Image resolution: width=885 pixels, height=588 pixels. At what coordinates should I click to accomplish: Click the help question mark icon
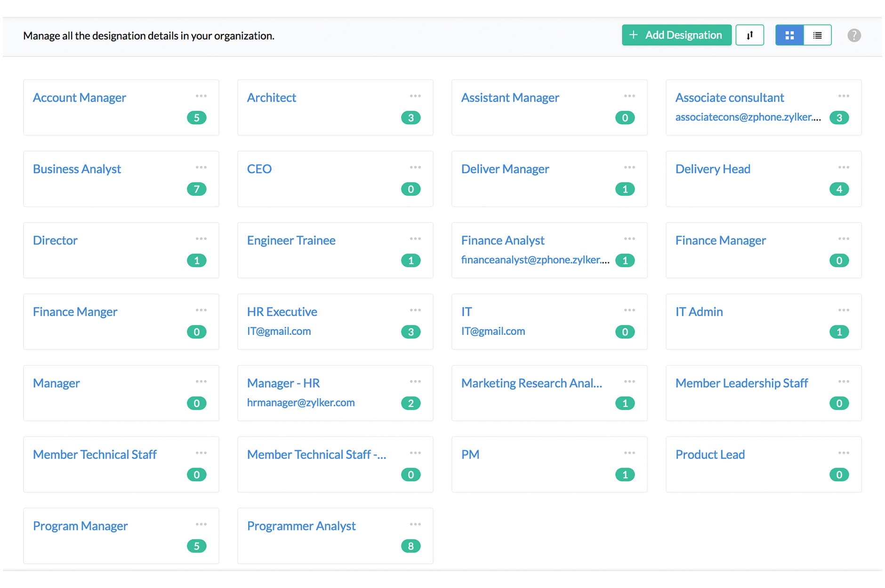(x=854, y=35)
